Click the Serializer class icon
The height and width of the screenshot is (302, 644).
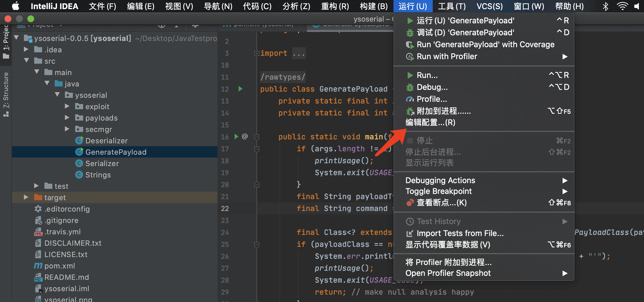(79, 163)
